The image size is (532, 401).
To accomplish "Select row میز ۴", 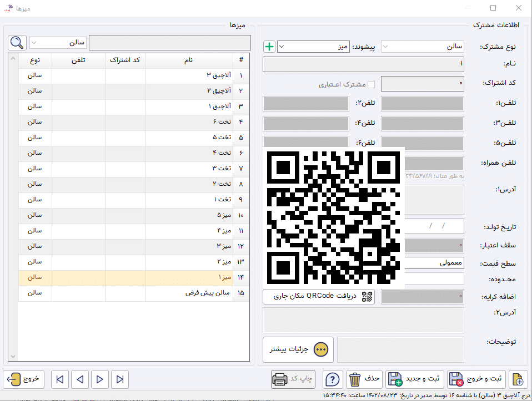I will [134, 231].
